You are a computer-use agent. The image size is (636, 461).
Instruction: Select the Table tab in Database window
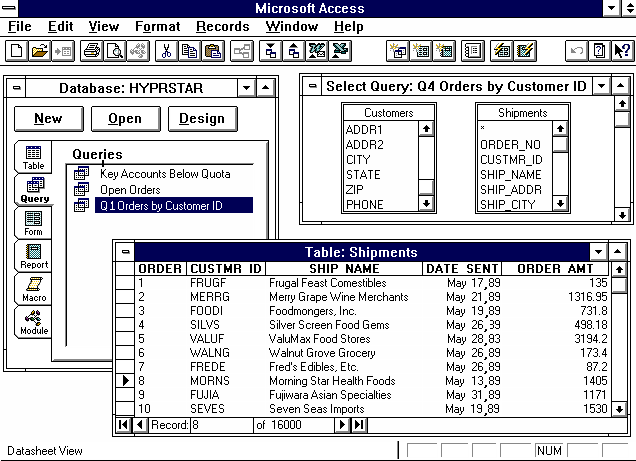33,158
